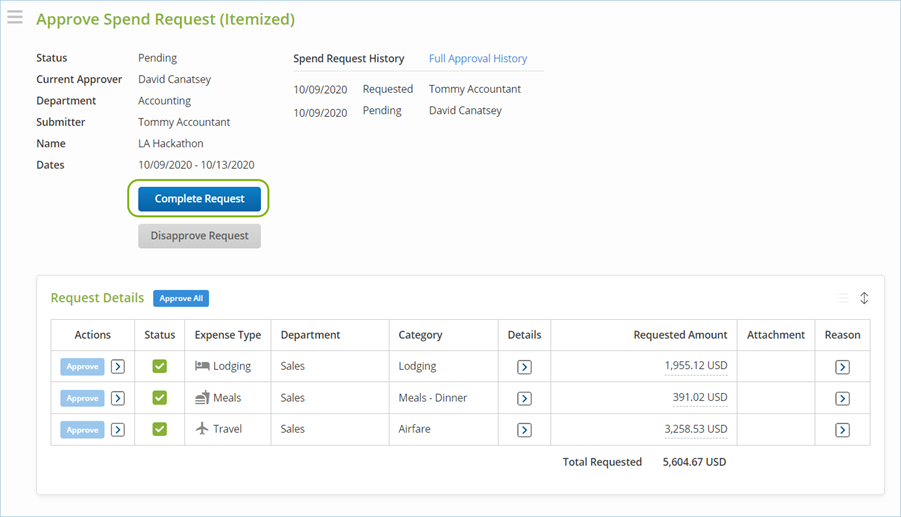Click the Complete Request button
Screen dimensions: 901x517
click(x=199, y=199)
